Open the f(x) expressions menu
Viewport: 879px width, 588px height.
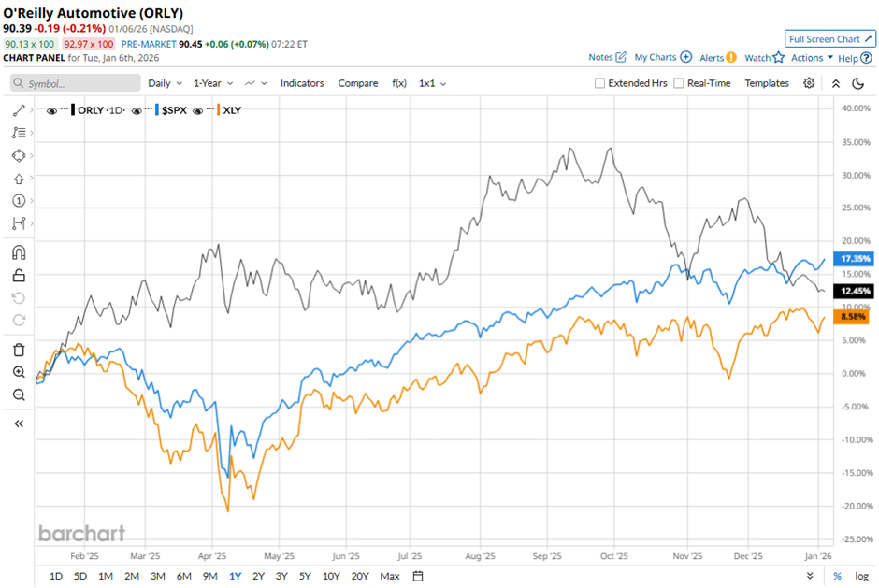(x=398, y=83)
